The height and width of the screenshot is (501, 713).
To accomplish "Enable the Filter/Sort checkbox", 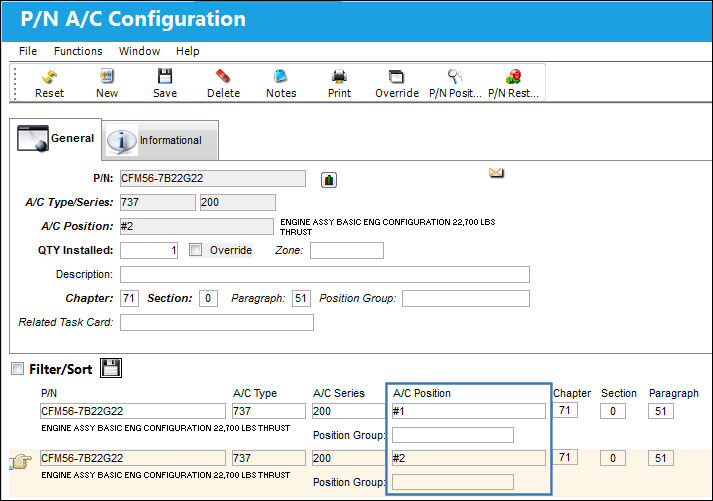I will click(x=17, y=368).
